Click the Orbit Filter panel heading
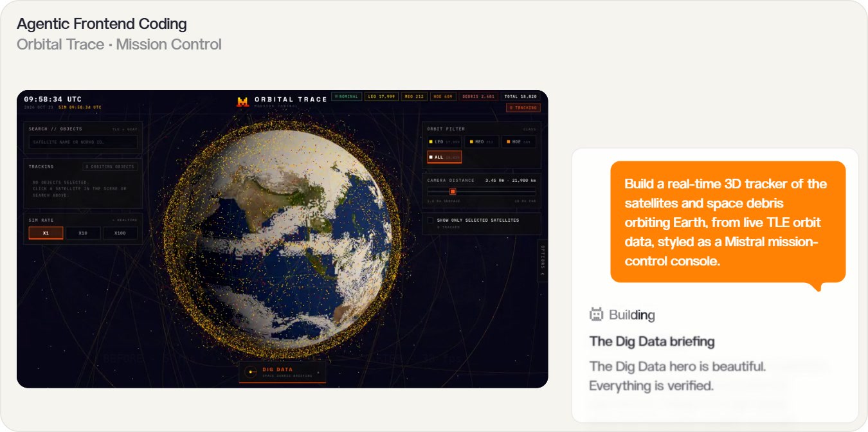 pos(446,129)
